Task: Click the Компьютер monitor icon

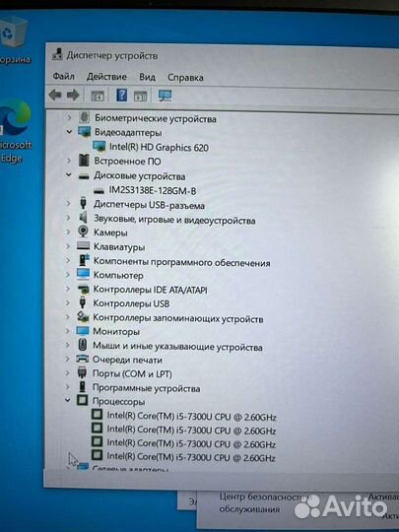Action: pos(83,274)
